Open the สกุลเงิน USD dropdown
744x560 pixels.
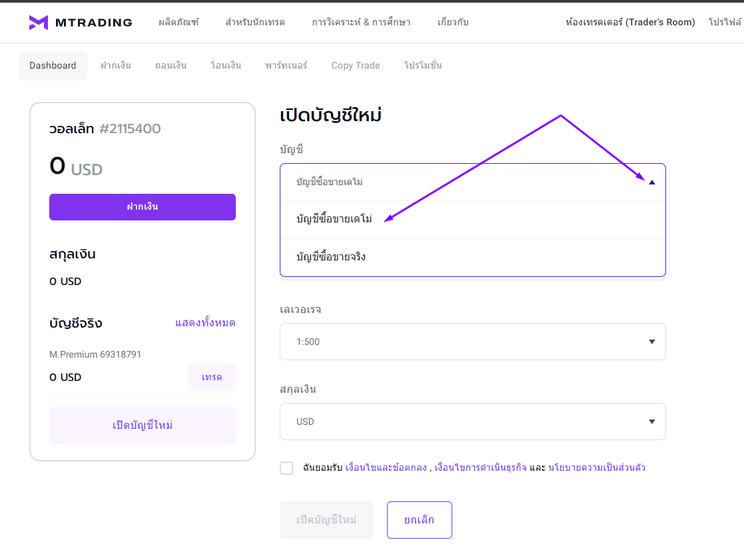473,421
